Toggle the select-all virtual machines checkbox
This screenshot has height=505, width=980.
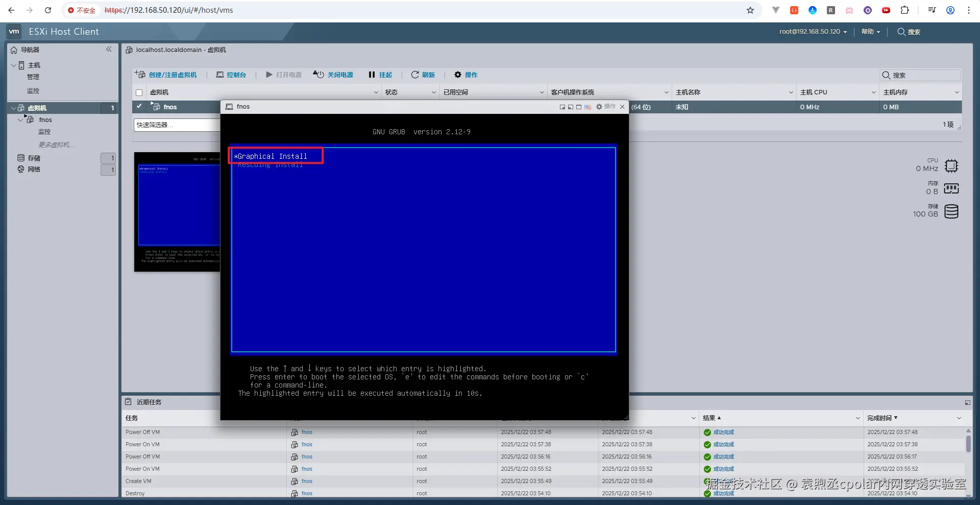point(139,92)
